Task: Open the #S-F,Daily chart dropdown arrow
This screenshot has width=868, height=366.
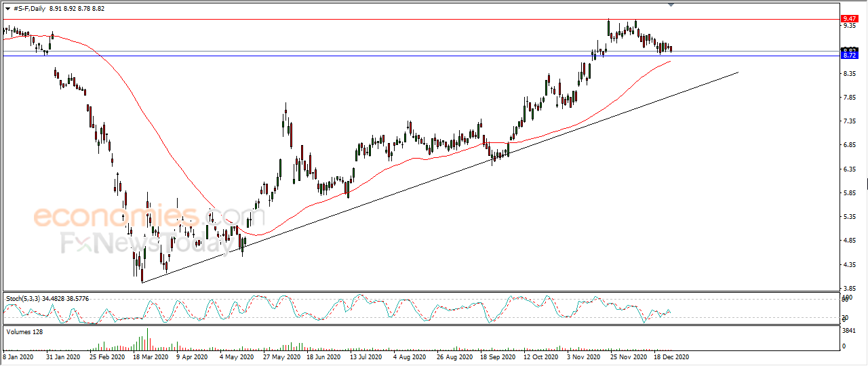Action: (7, 9)
